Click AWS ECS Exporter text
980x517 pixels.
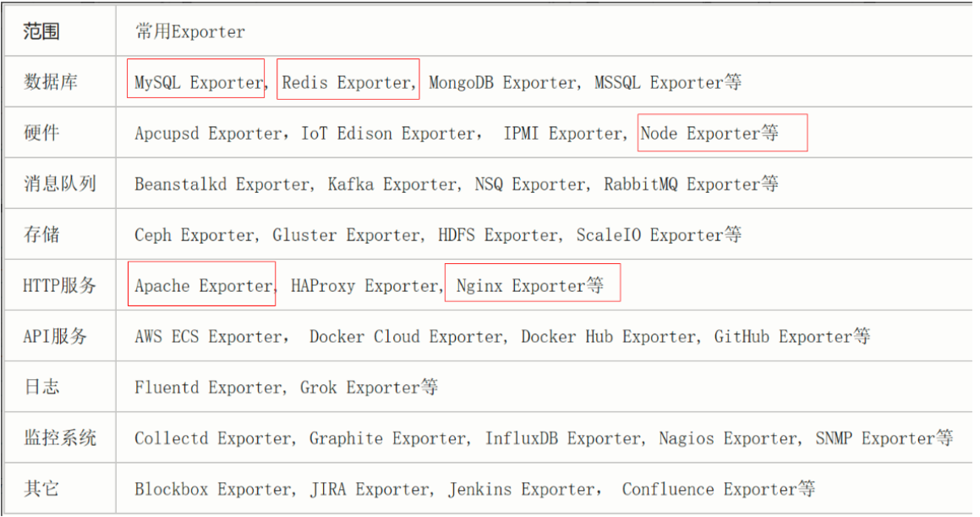(x=208, y=336)
